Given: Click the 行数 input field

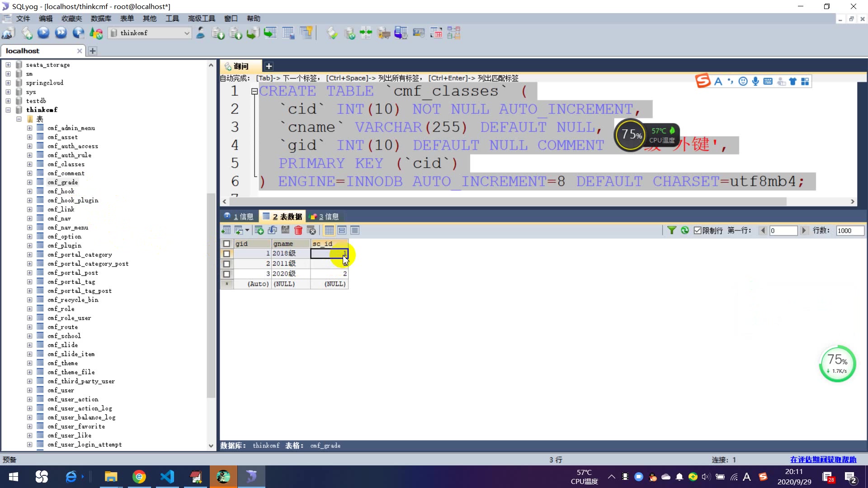Looking at the screenshot, I should (849, 230).
